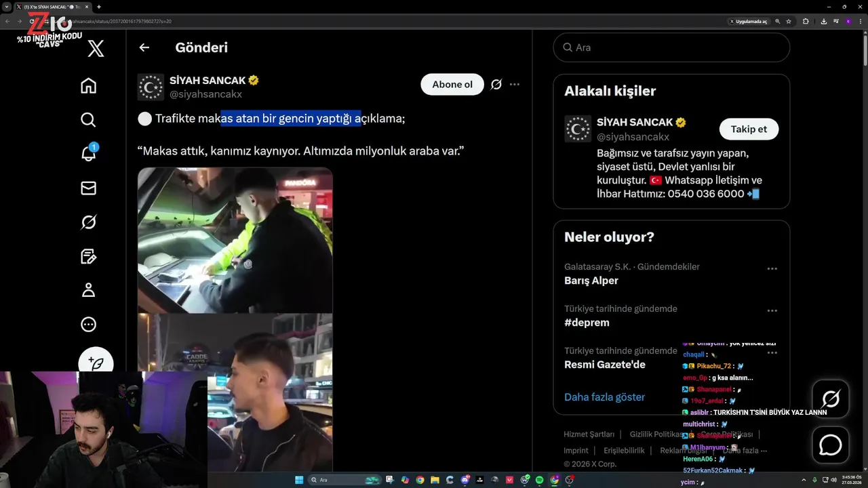This screenshot has height=488, width=868.
Task: Click Grok icon next to Abone ol
Action: [496, 84]
